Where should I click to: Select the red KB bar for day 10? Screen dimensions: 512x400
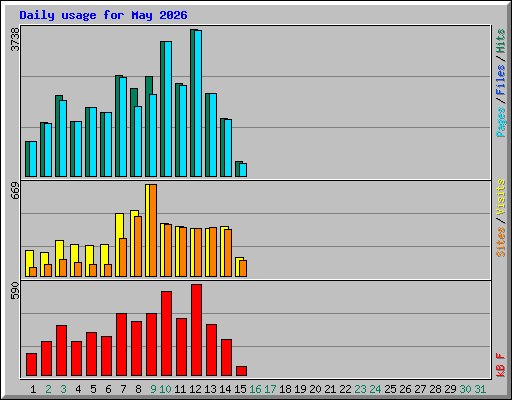(x=166, y=333)
